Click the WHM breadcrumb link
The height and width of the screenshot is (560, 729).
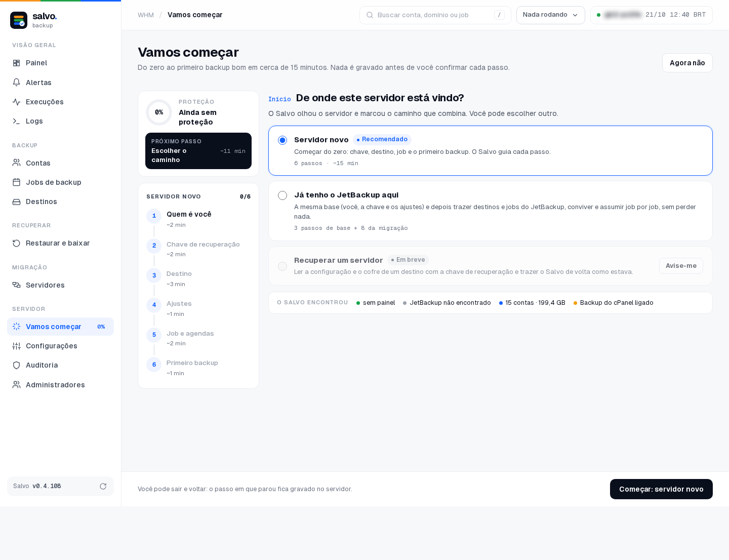[x=146, y=15]
